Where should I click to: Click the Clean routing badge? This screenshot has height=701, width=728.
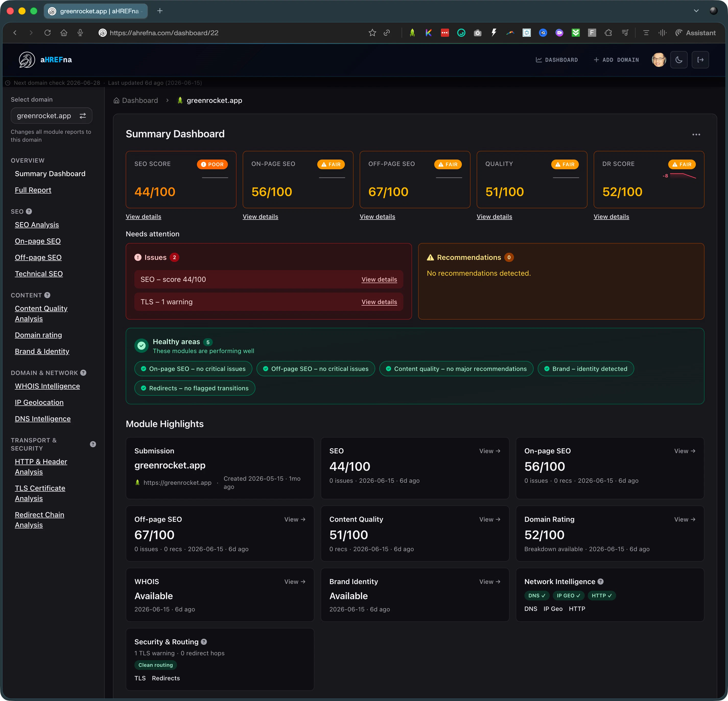[x=156, y=665]
